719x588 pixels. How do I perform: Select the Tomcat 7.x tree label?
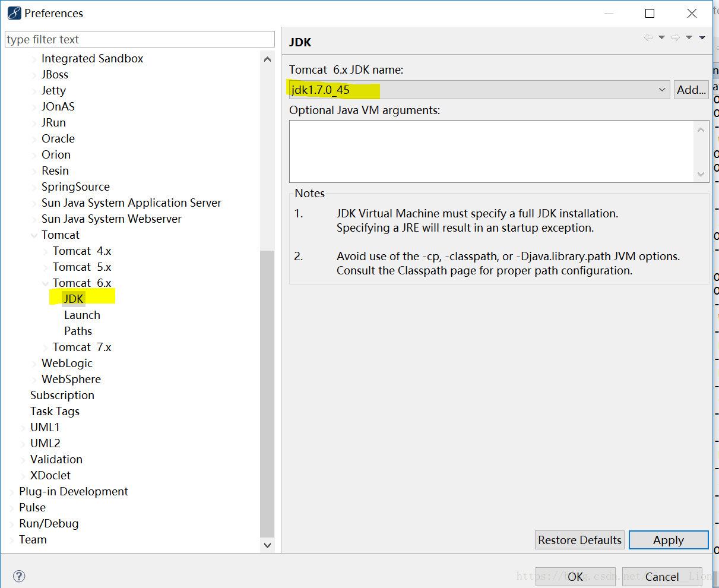(82, 347)
